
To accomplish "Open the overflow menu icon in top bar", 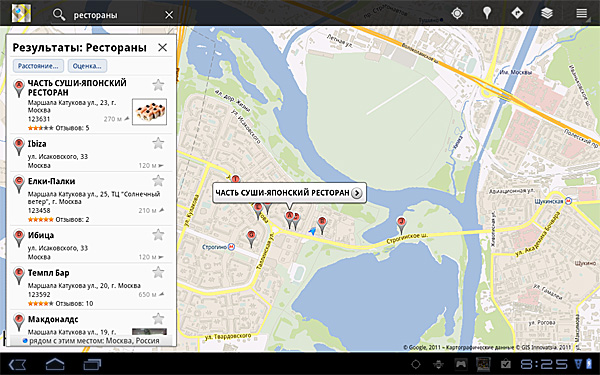I will (582, 13).
